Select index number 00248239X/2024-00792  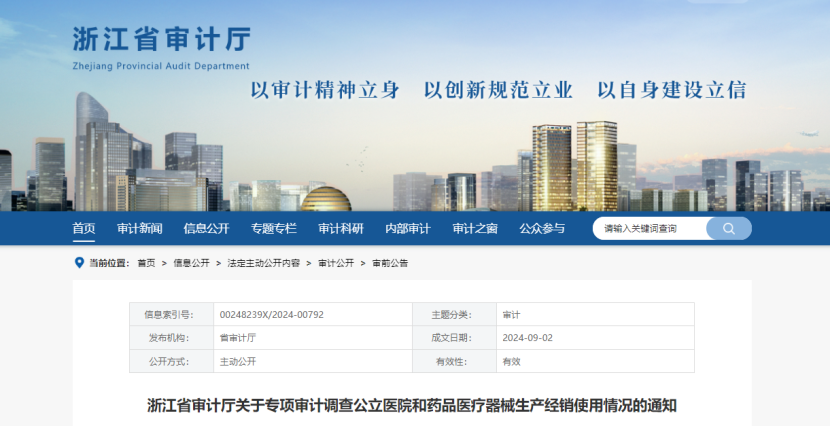pos(272,315)
